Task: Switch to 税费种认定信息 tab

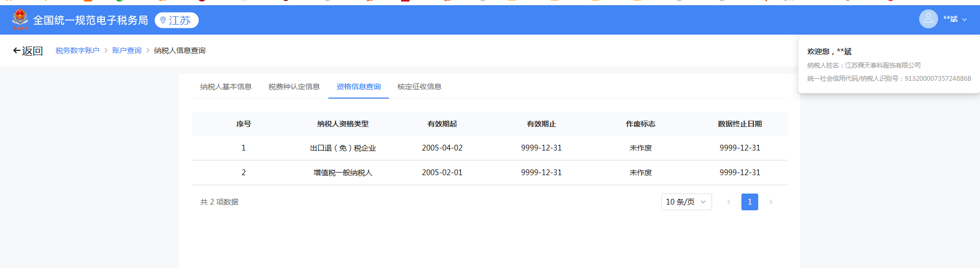Action: coord(294,87)
